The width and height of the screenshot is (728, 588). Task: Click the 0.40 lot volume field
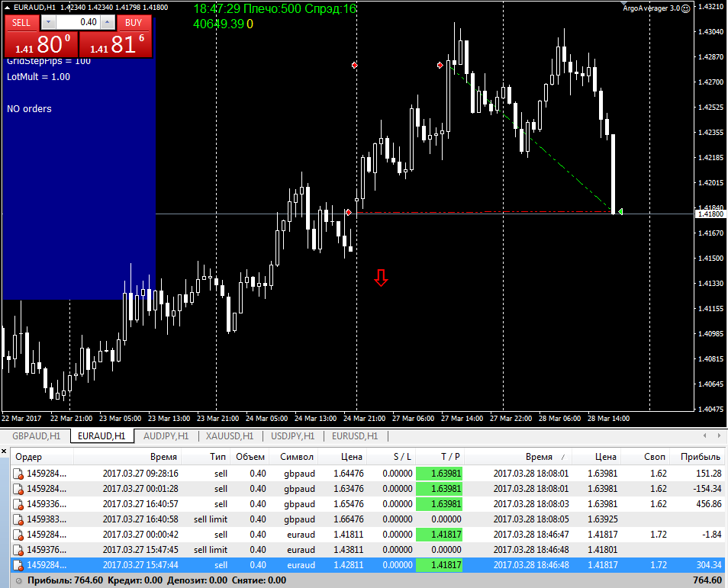pyautogui.click(x=78, y=22)
